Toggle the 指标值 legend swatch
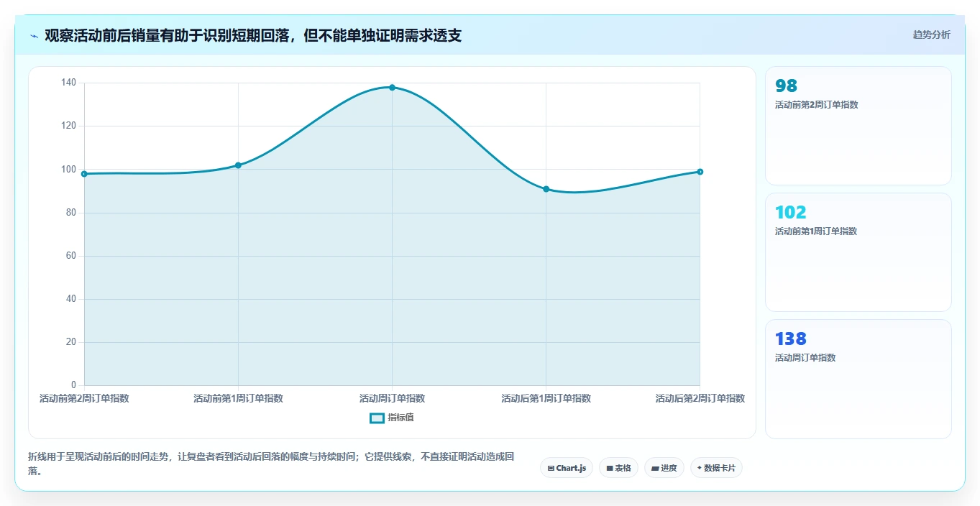This screenshot has width=980, height=506. pyautogui.click(x=377, y=418)
